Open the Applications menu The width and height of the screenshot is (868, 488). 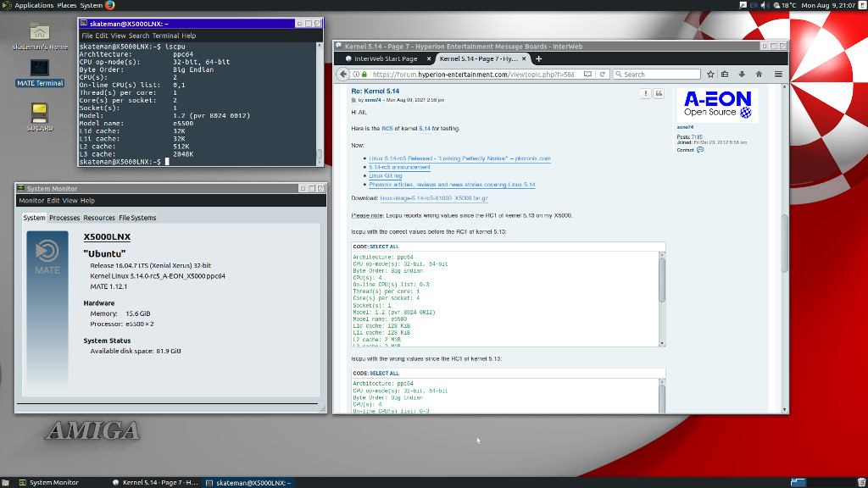(34, 5)
